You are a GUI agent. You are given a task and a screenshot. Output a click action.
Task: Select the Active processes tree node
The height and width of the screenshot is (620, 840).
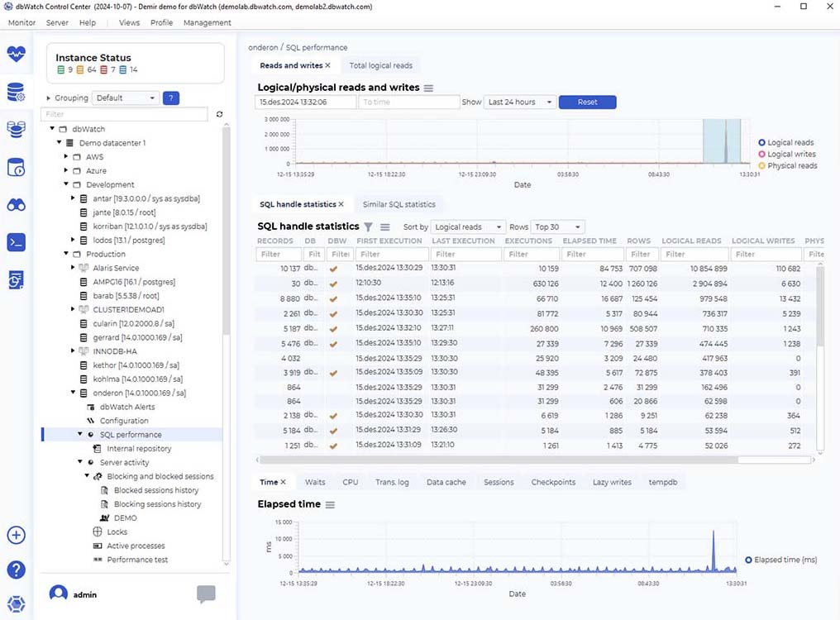point(136,546)
